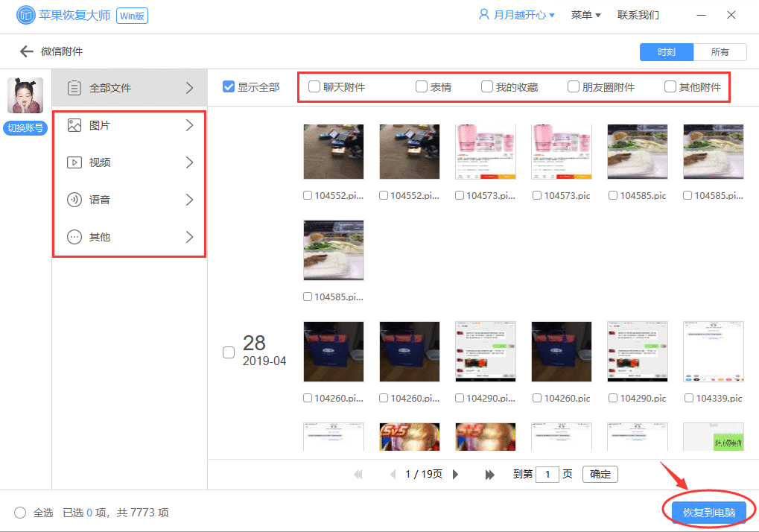
Task: Click the 其他 sidebar icon
Action: pos(74,236)
